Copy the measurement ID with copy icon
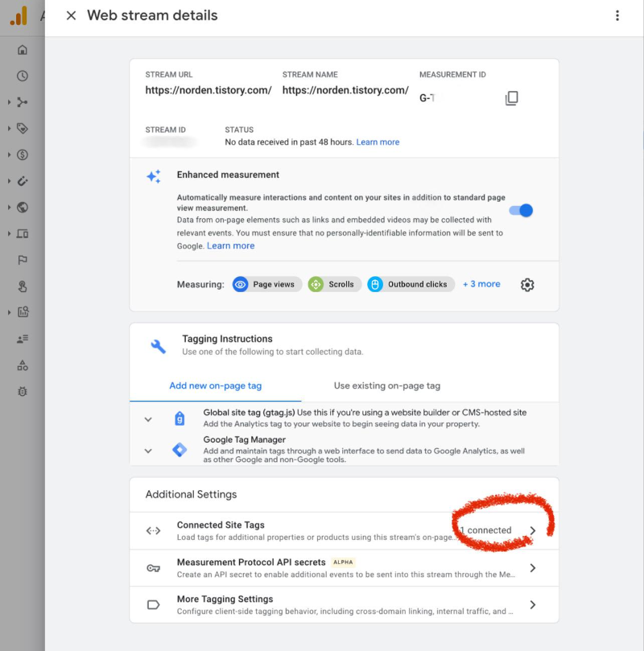Screen dimensions: 644x651 click(511, 98)
